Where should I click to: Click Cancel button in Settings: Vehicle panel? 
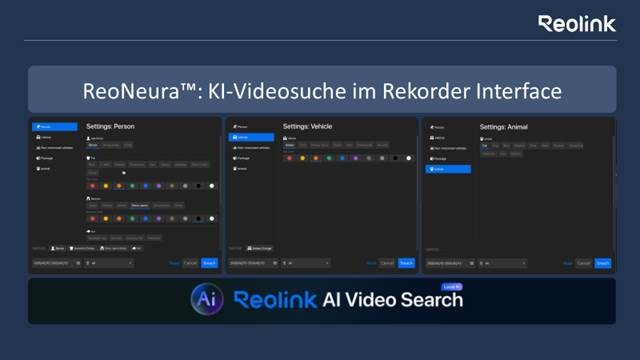(x=387, y=263)
